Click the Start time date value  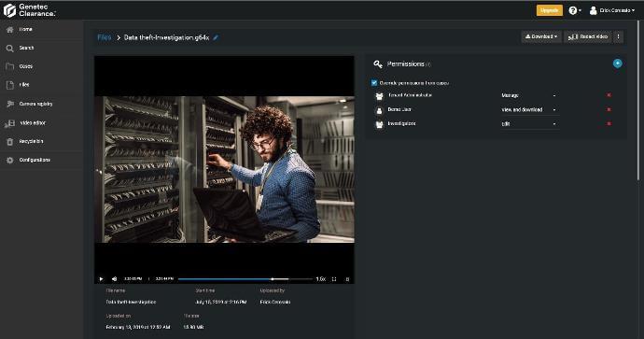(x=220, y=302)
